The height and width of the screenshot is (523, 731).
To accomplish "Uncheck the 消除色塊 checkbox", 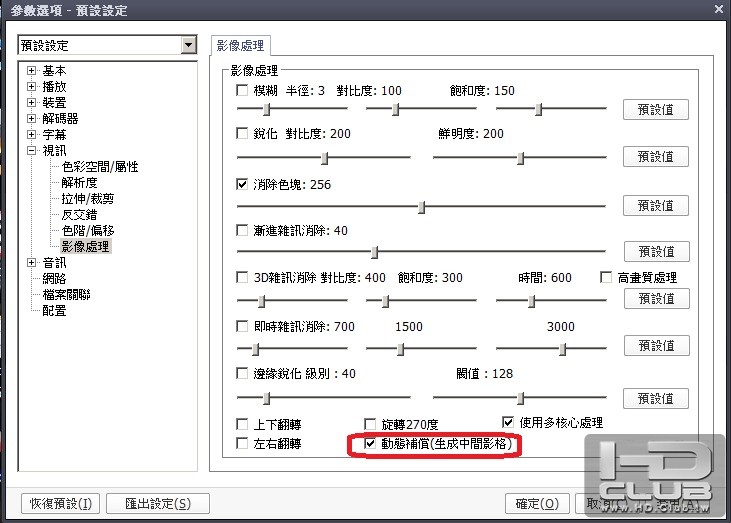I will pyautogui.click(x=242, y=185).
